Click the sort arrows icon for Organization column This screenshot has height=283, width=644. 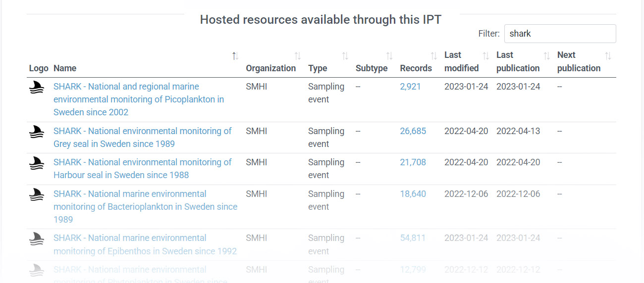[x=297, y=56]
